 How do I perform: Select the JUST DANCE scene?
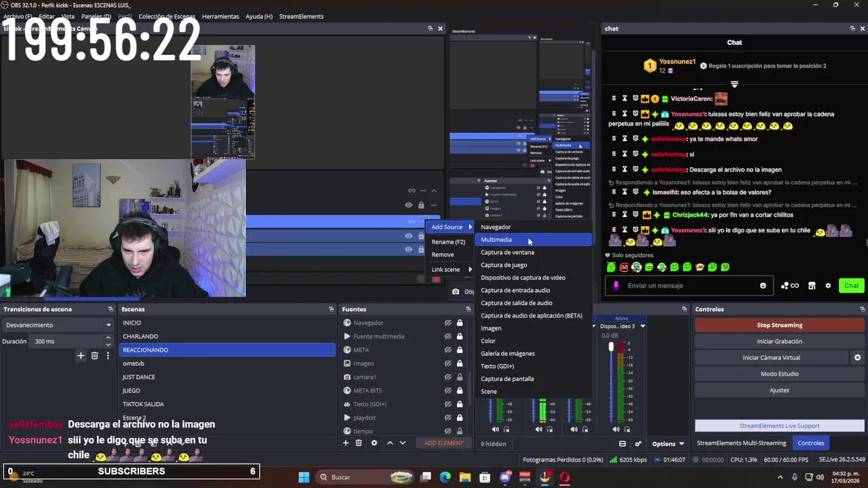click(x=227, y=377)
